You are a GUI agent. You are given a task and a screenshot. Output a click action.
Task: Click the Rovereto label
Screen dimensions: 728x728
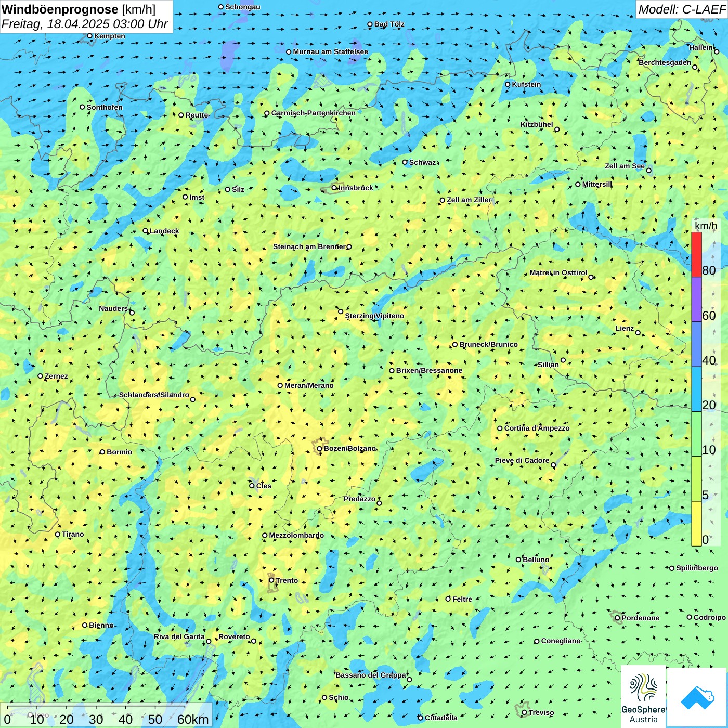point(234,636)
